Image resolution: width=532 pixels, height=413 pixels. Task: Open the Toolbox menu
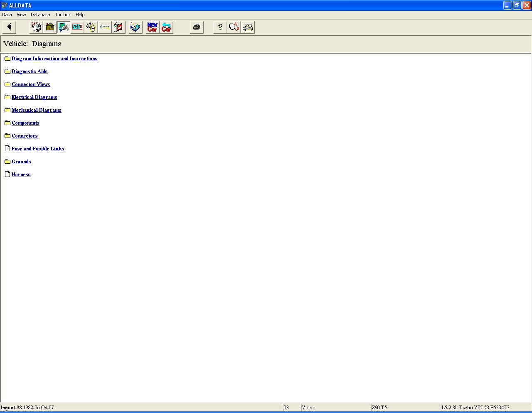click(x=63, y=15)
